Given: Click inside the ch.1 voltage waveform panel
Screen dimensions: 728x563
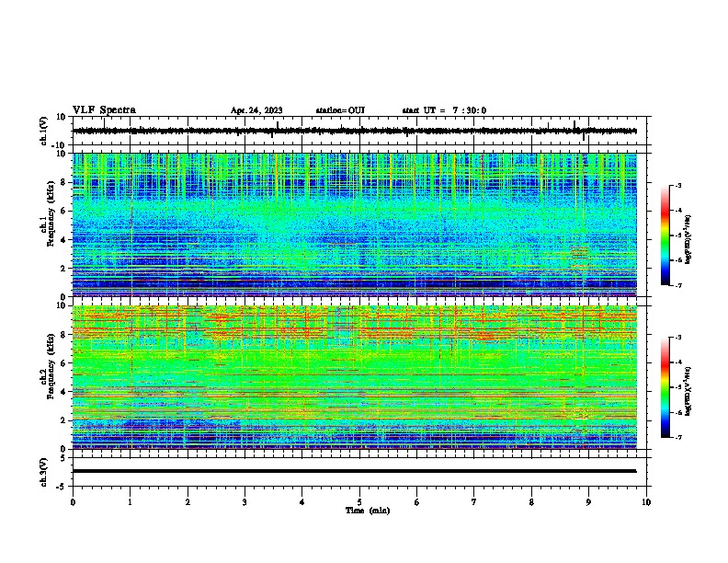Looking at the screenshot, I should [361, 131].
